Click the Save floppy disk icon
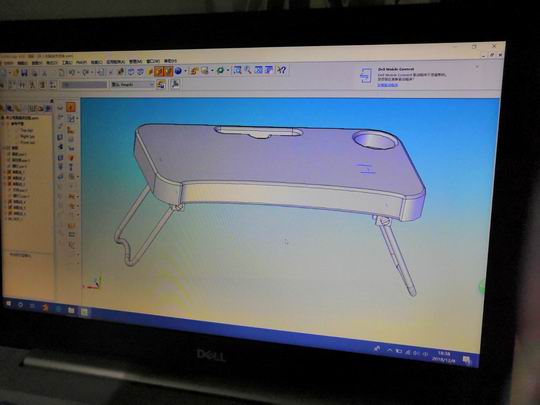This screenshot has height=405, width=540. tap(24, 73)
